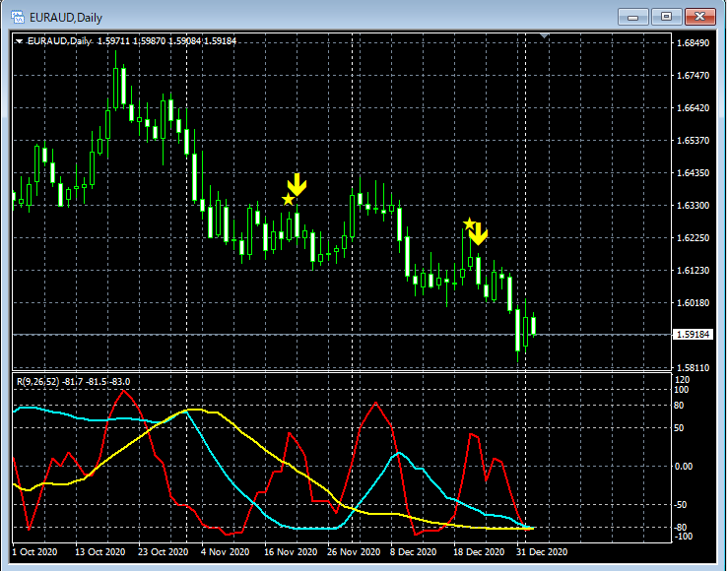Click the red indicator line peak near 13 Oct
The height and width of the screenshot is (571, 728).
click(x=123, y=392)
